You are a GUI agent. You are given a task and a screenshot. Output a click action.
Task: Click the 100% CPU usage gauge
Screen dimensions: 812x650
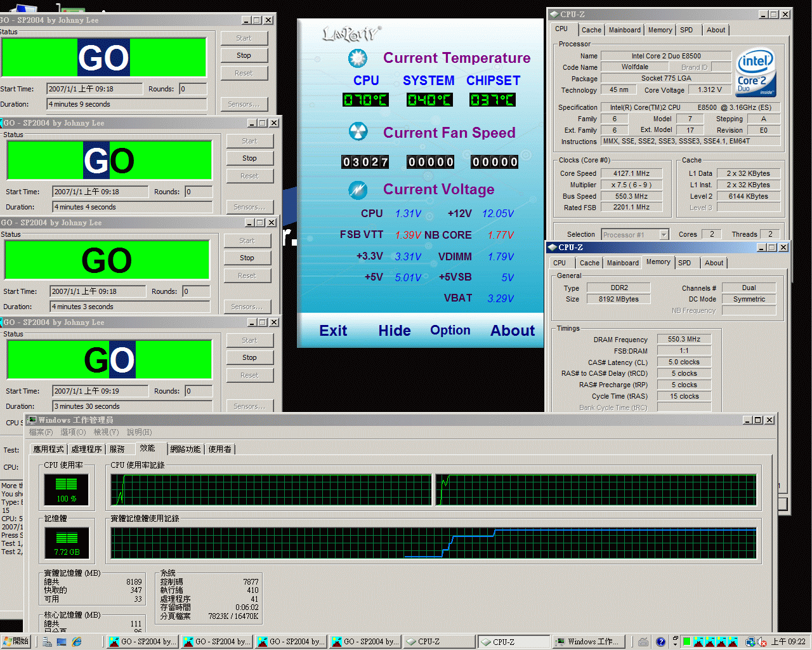[66, 489]
